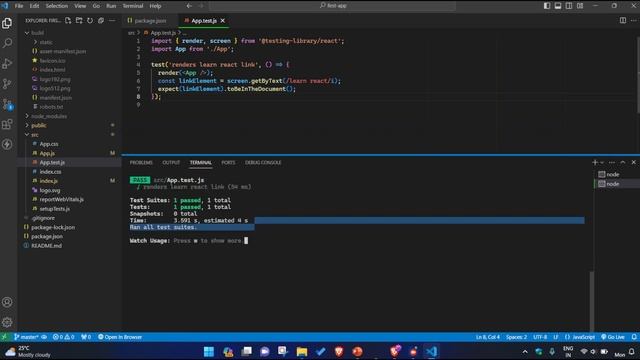Open Source Control view
The width and height of the screenshot is (640, 360).
tap(7, 84)
